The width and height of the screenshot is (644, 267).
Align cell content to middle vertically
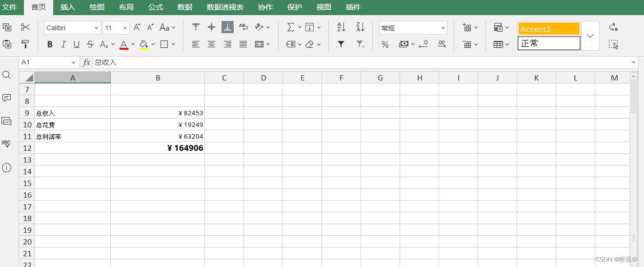click(211, 27)
